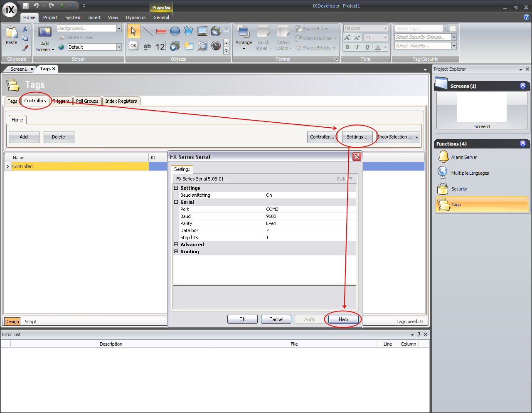Collapse the Screens panel chevron
532x413 pixels.
[x=523, y=86]
